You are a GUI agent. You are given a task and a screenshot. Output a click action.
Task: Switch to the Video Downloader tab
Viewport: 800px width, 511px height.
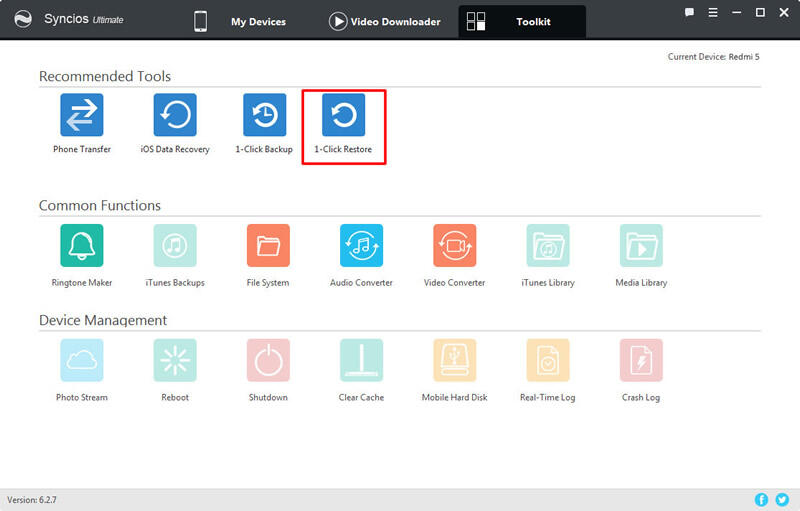click(384, 21)
